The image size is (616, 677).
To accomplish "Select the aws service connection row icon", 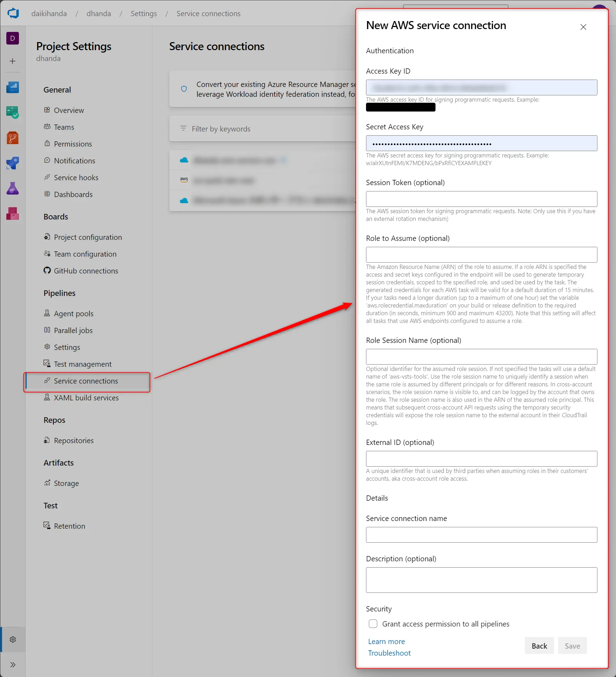I will click(184, 180).
